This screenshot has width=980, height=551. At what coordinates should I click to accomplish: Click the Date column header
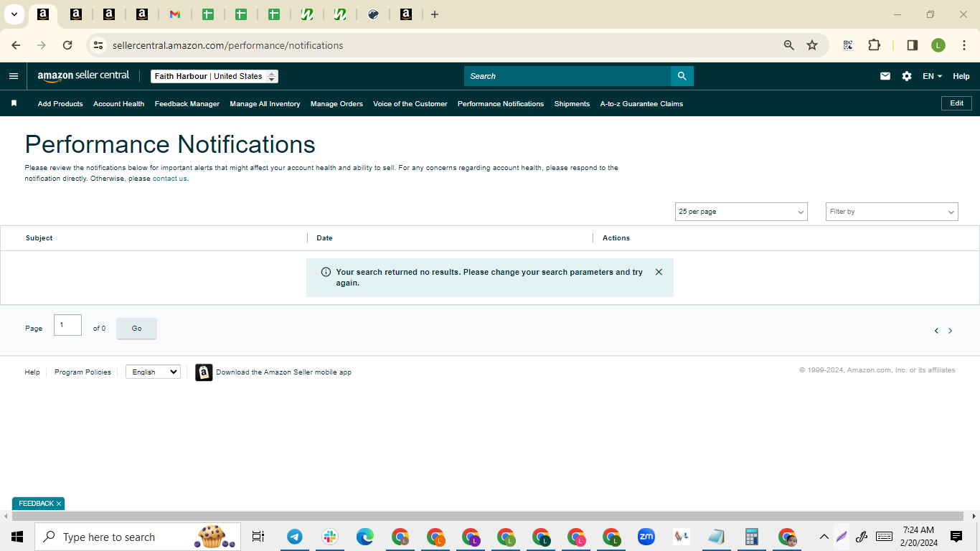click(x=324, y=238)
